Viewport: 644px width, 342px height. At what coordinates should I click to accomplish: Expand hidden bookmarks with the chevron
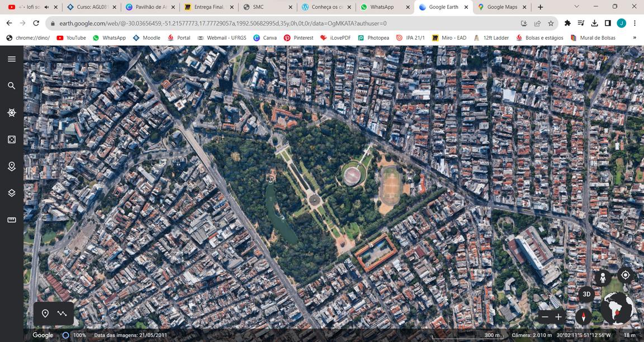click(634, 38)
